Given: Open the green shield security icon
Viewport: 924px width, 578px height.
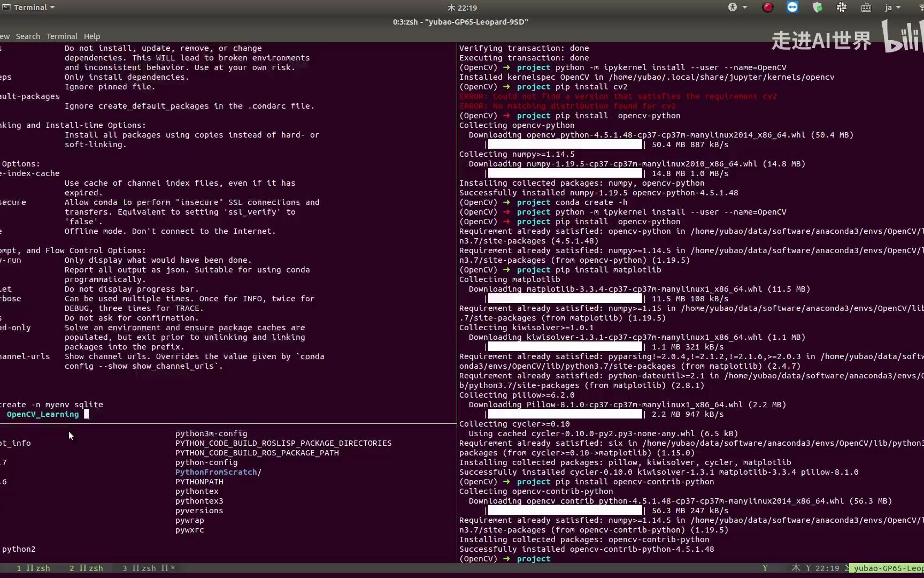Looking at the screenshot, I should pos(817,7).
